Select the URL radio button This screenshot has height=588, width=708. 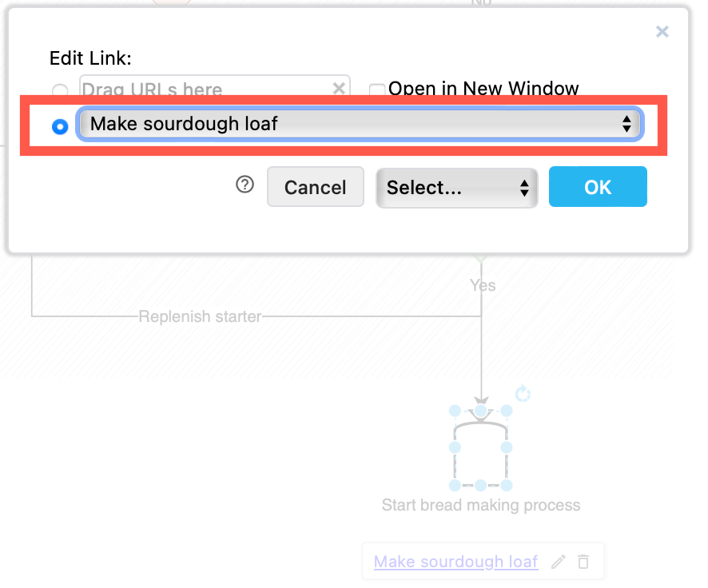60,90
